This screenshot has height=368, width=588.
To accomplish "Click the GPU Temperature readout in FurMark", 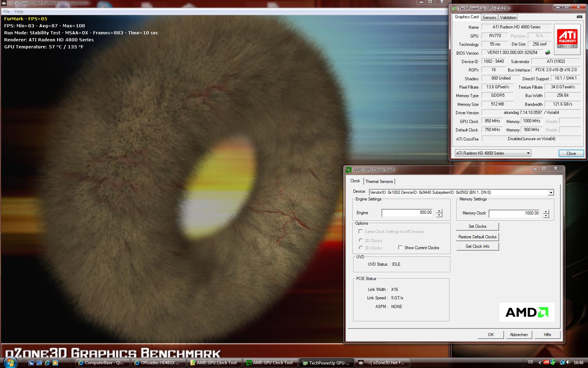I will pos(44,47).
